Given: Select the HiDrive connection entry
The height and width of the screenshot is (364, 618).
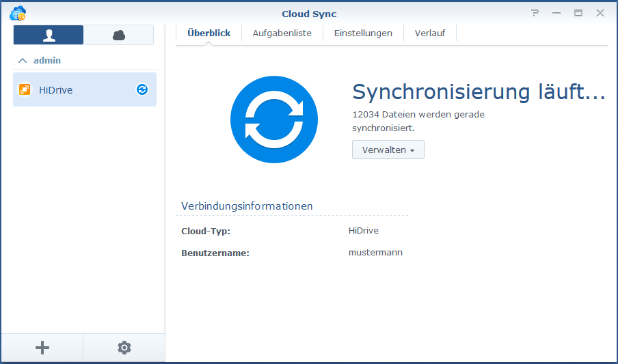Looking at the screenshot, I should click(85, 89).
